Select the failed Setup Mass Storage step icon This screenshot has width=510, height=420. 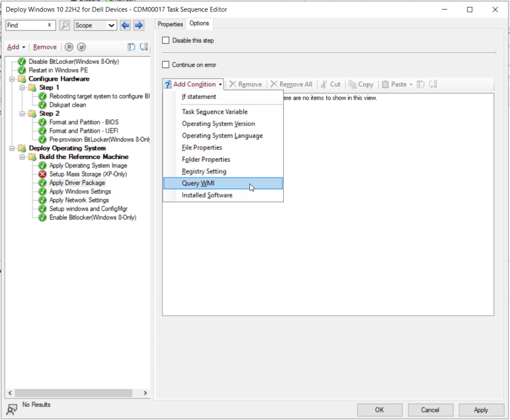43,174
